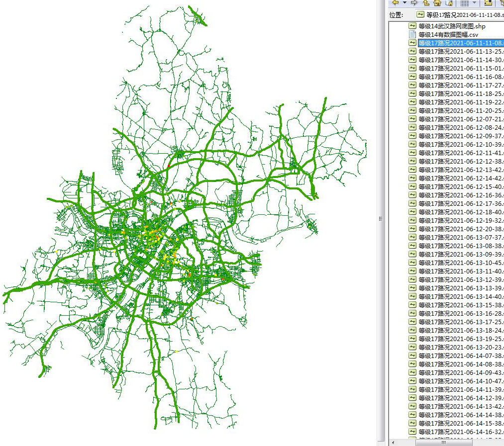Open the Back history dropdown arrow

click(404, 2)
